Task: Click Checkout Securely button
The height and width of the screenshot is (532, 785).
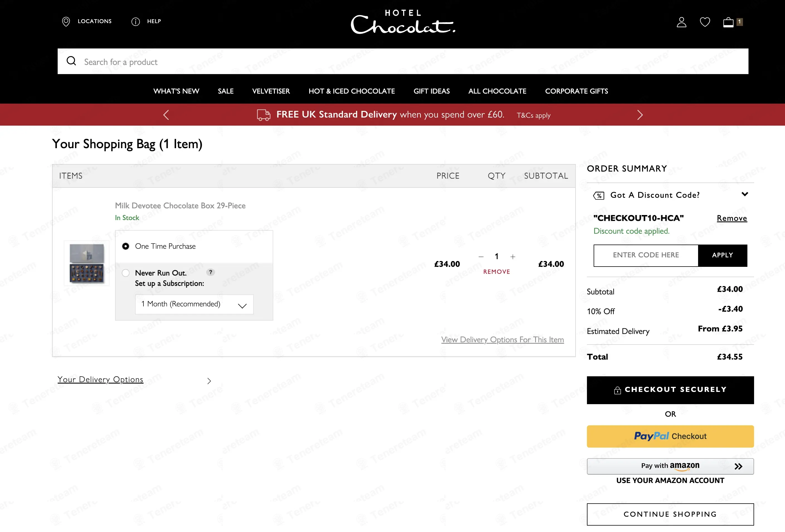Action: (x=670, y=390)
